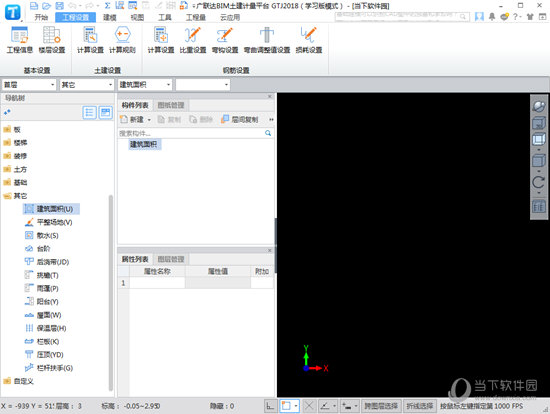Image resolution: width=550 pixels, height=414 pixels.
Task: Toggle the cross snap icon in status bar
Action: pyautogui.click(x=309, y=406)
